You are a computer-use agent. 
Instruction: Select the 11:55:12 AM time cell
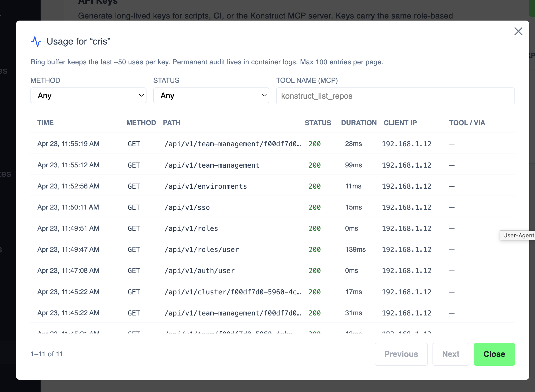pyautogui.click(x=68, y=165)
